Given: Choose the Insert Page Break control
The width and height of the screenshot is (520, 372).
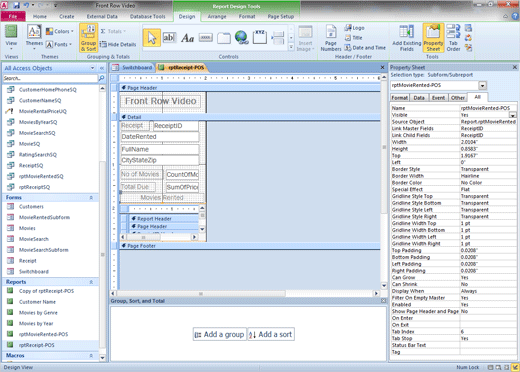Looking at the screenshot, I should point(278,38).
